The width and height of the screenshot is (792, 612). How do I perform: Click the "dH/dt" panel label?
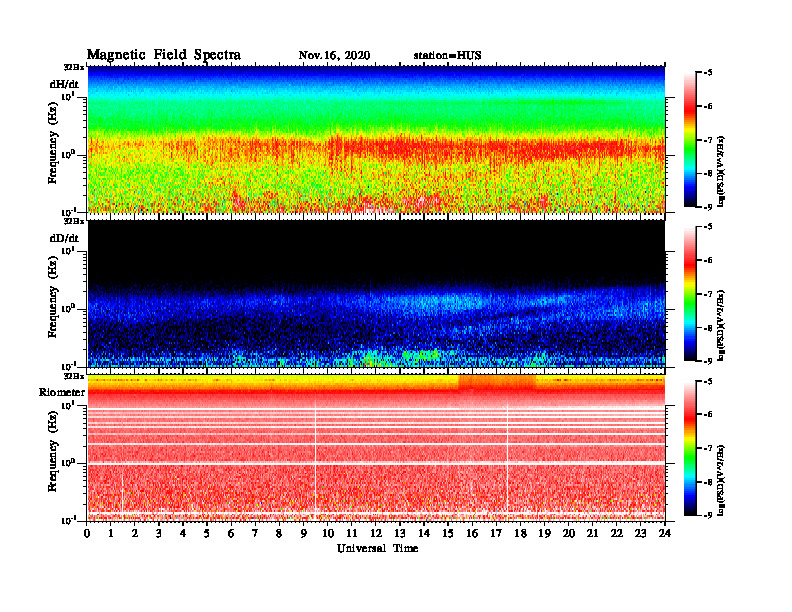[64, 84]
